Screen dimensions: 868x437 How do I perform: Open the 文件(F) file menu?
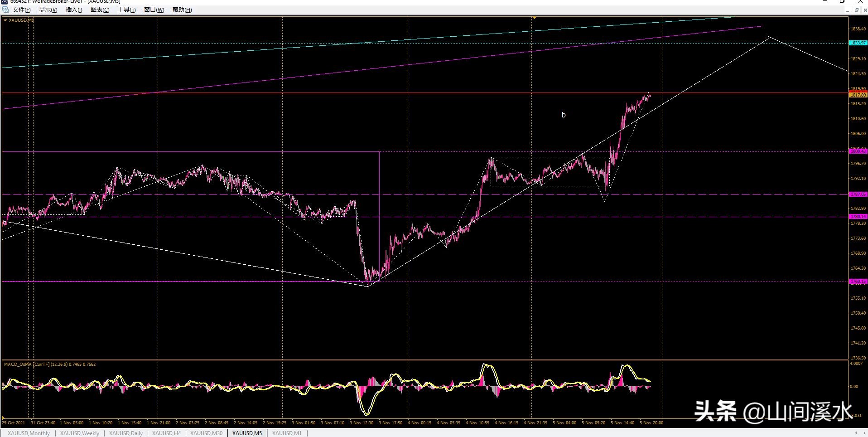tap(21, 10)
